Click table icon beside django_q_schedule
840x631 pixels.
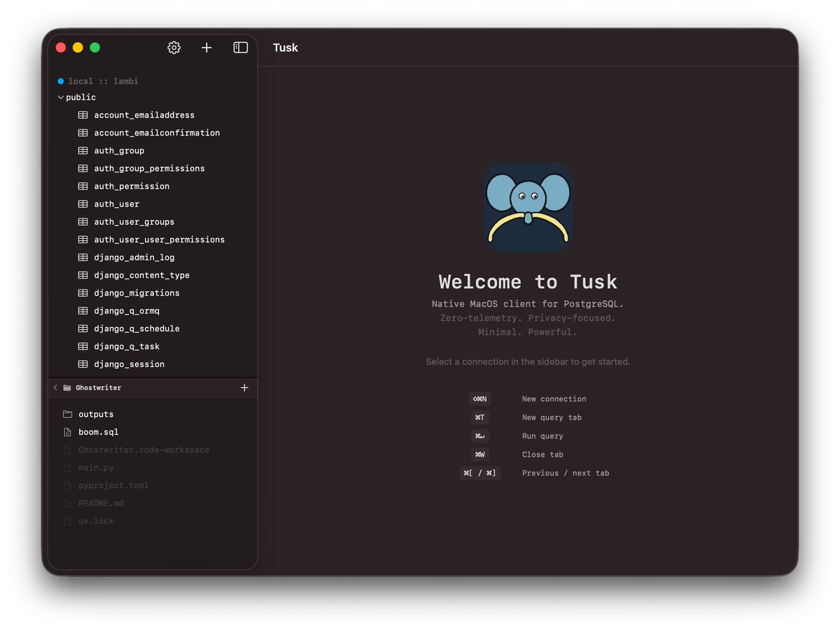pyautogui.click(x=83, y=328)
